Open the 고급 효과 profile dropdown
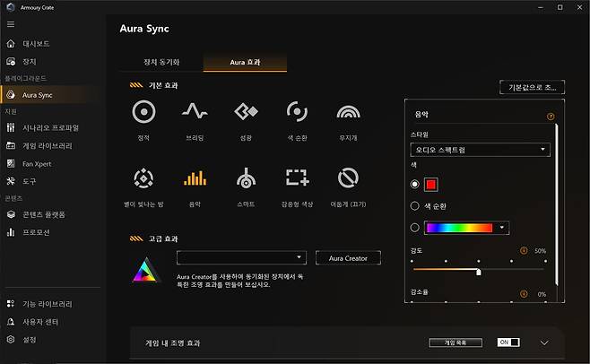 pos(241,257)
